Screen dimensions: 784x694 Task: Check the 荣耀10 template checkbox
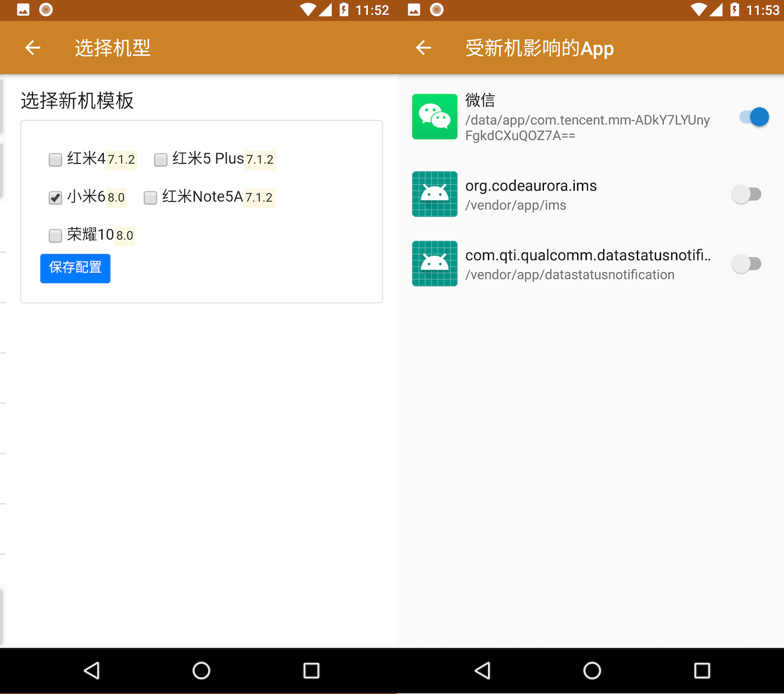(55, 235)
